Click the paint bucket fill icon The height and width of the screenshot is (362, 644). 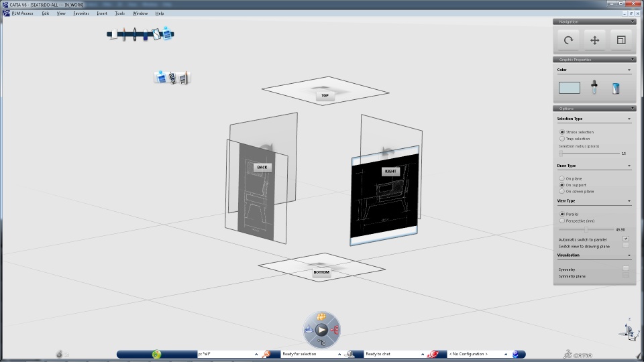[616, 88]
